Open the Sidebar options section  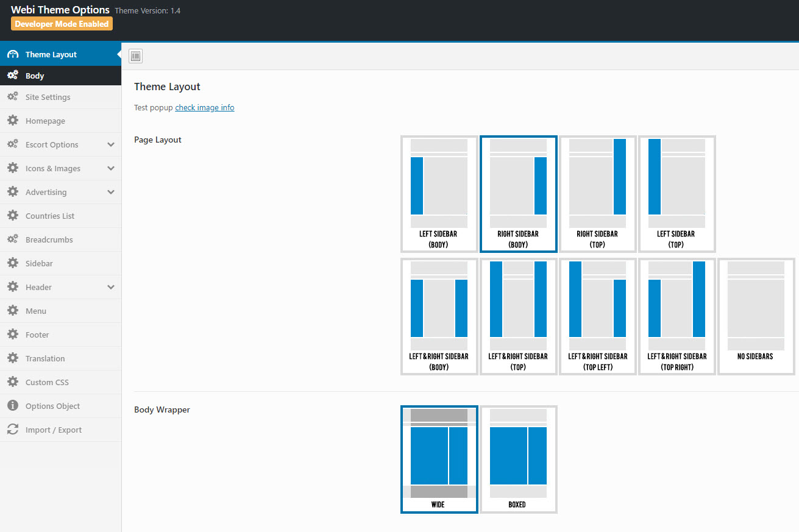[x=60, y=263]
